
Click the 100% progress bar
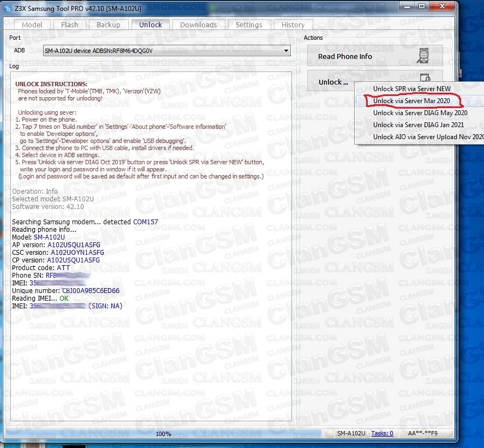pyautogui.click(x=163, y=434)
